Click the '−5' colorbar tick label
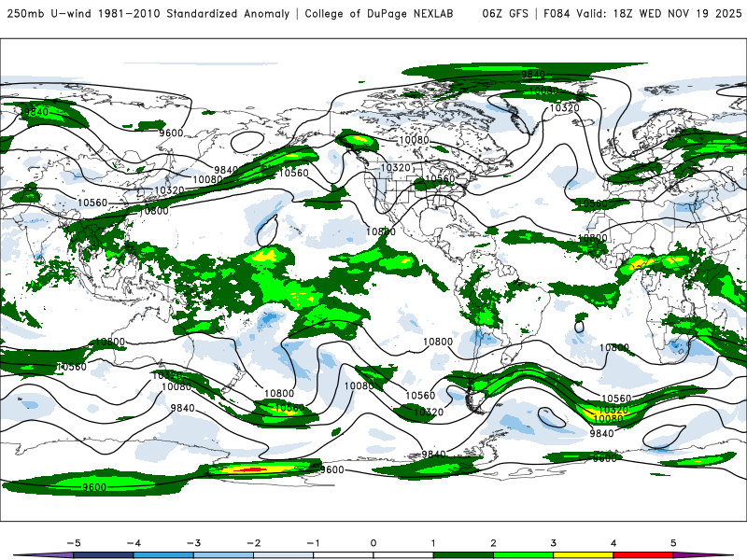 [74, 543]
